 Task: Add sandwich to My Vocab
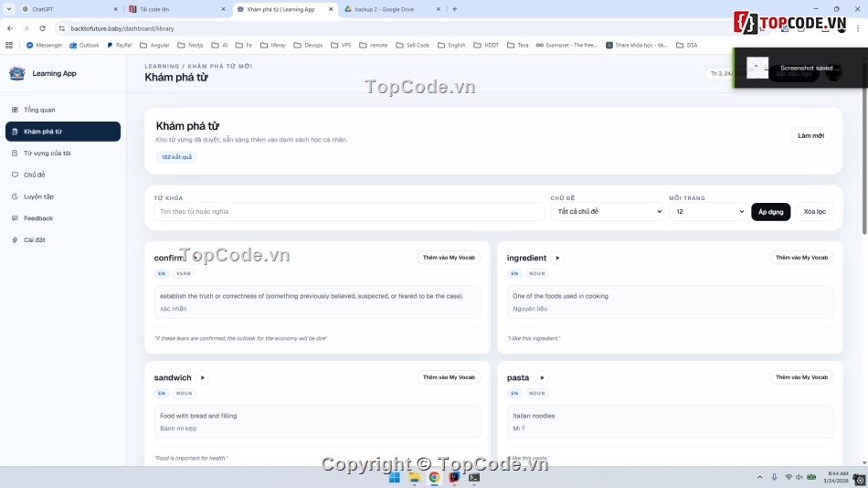click(449, 377)
